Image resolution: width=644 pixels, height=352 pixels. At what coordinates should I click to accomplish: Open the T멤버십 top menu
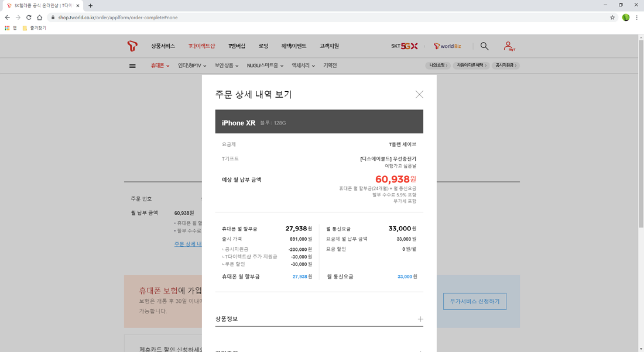coord(237,46)
